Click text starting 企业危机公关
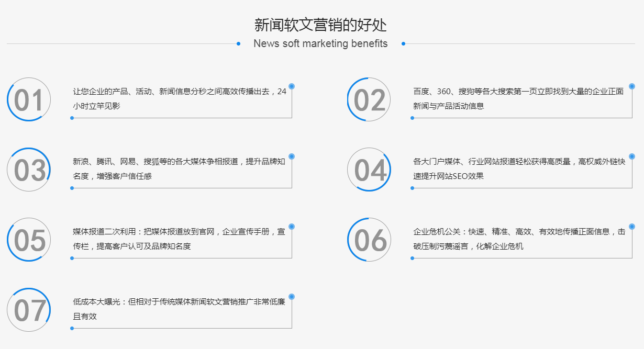644x349 pixels. pyautogui.click(x=519, y=239)
